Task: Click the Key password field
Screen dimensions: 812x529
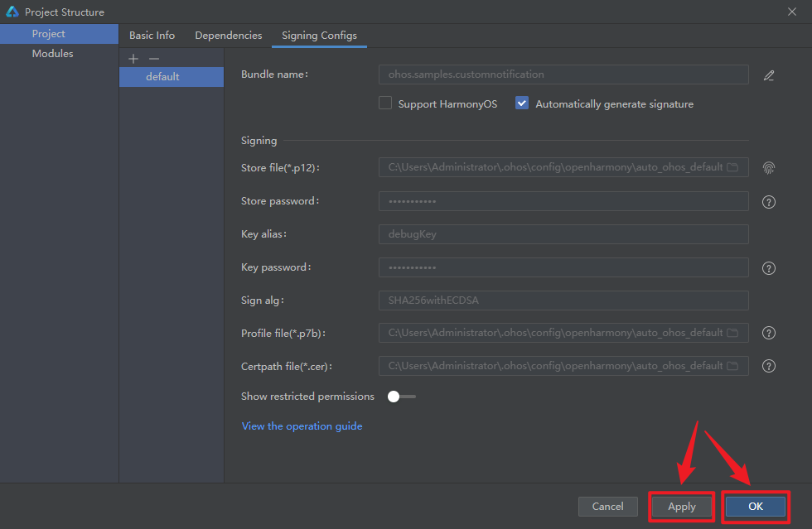Action: pos(563,267)
